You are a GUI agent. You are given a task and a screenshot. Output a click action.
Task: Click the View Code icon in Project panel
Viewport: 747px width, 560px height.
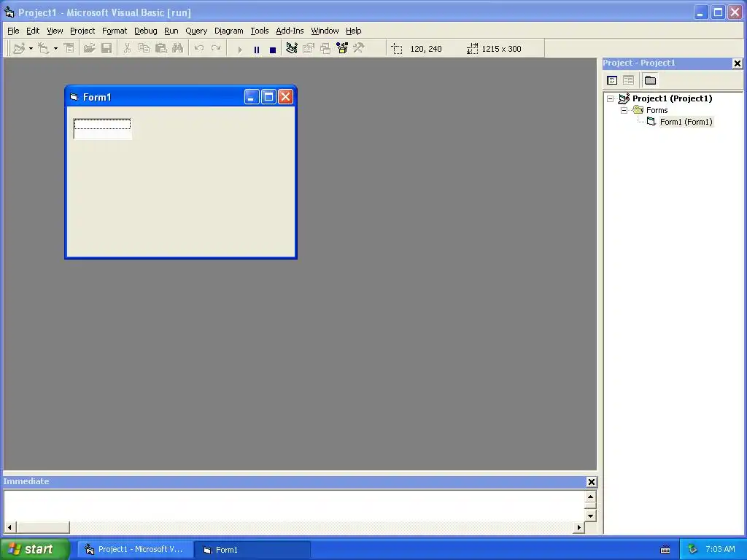612,80
